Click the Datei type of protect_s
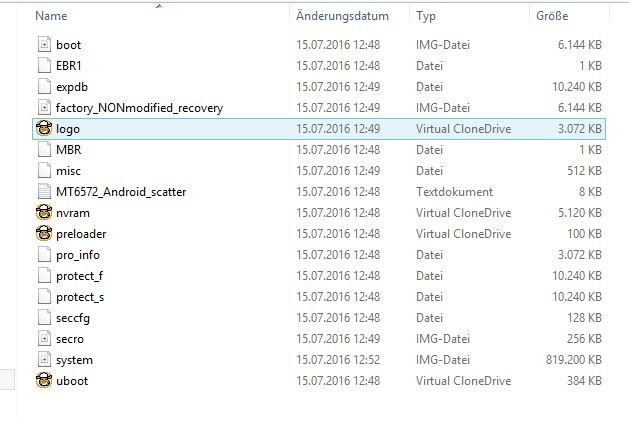 [429, 297]
